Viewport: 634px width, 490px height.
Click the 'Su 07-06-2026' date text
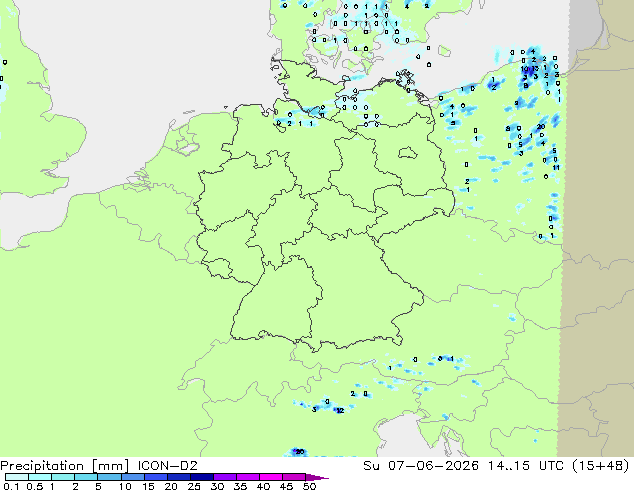point(421,466)
